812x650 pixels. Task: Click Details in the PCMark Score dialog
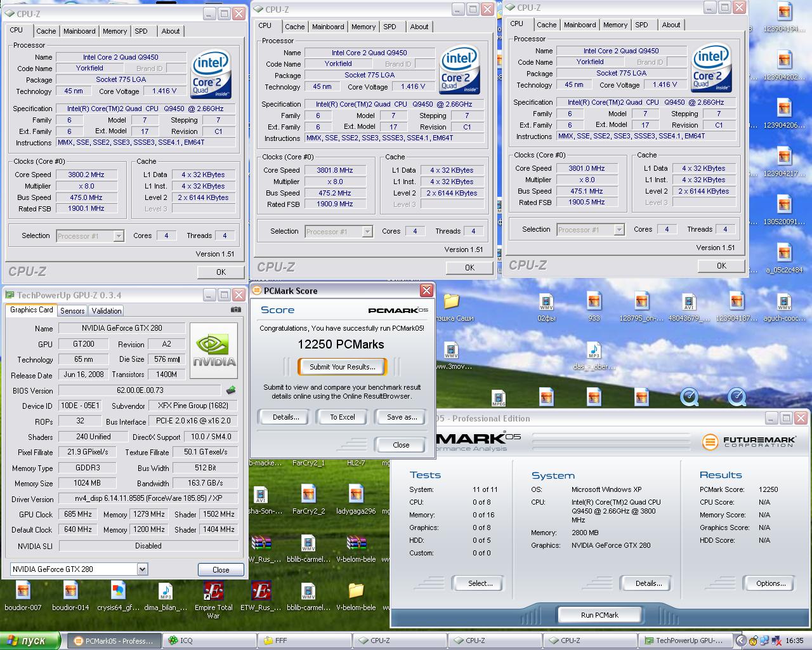coord(285,417)
